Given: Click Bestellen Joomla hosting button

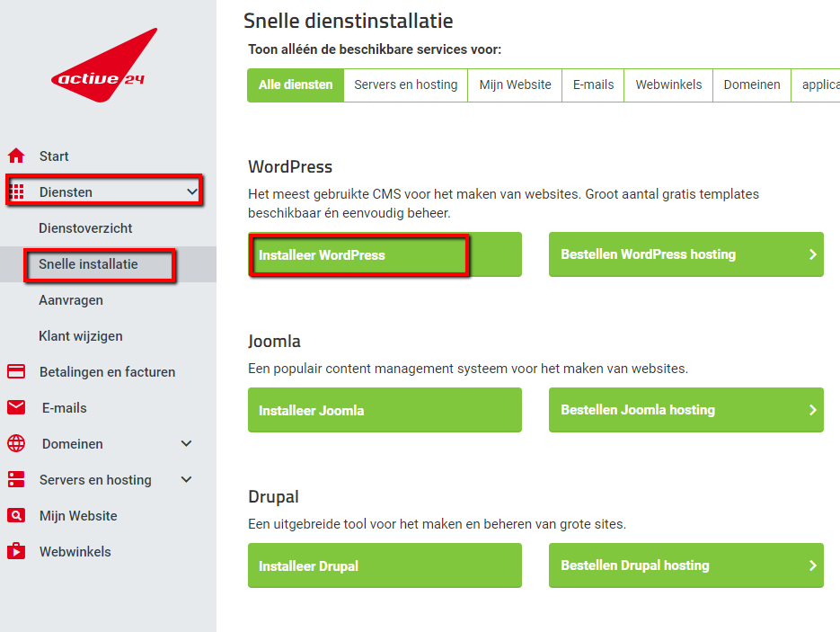Looking at the screenshot, I should 686,410.
